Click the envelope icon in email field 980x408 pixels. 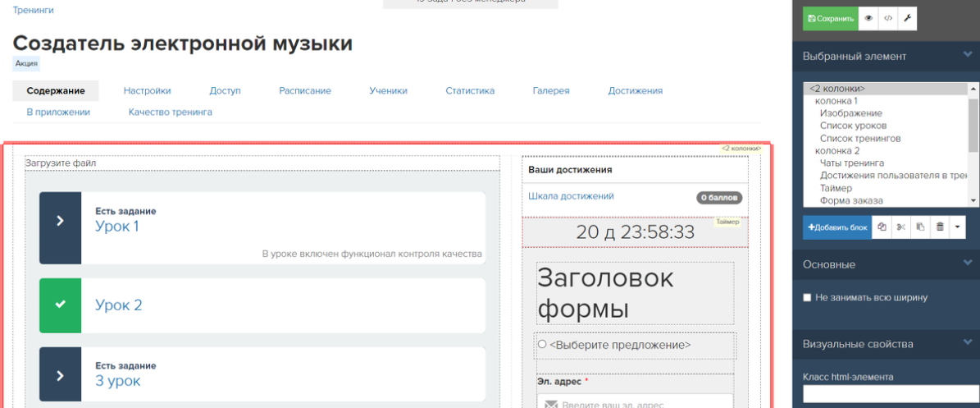(551, 404)
